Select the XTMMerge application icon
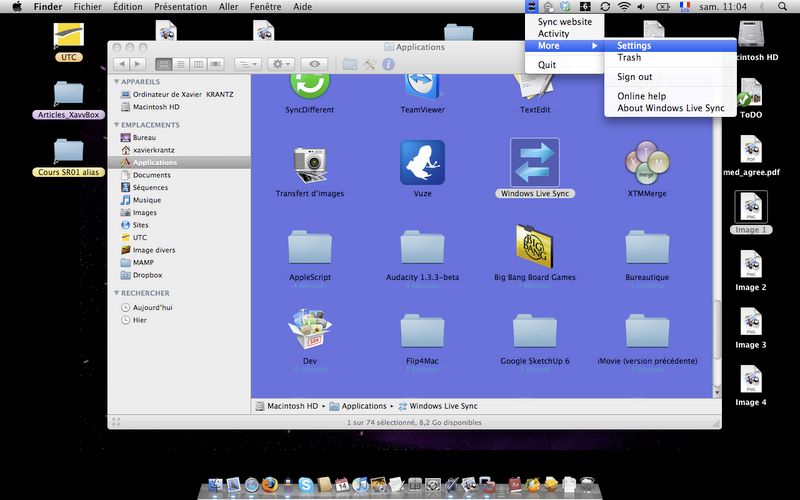 tap(647, 163)
